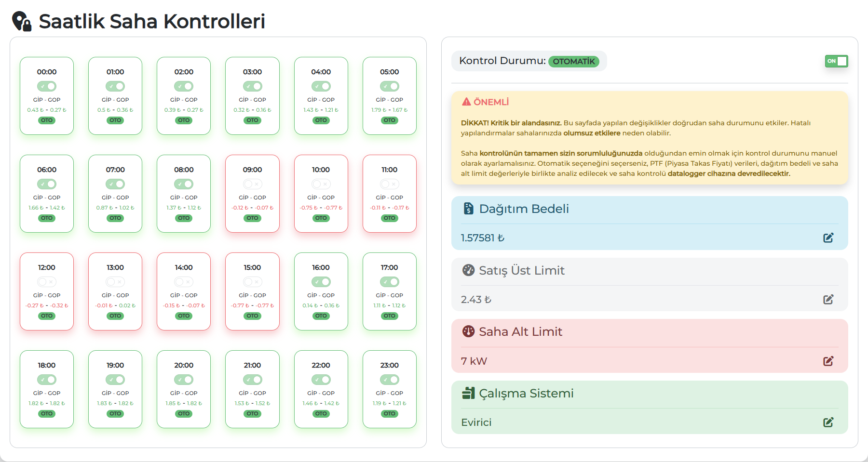Image resolution: width=868 pixels, height=462 pixels.
Task: Click the Saha Alt Limit gauge icon
Action: [468, 331]
